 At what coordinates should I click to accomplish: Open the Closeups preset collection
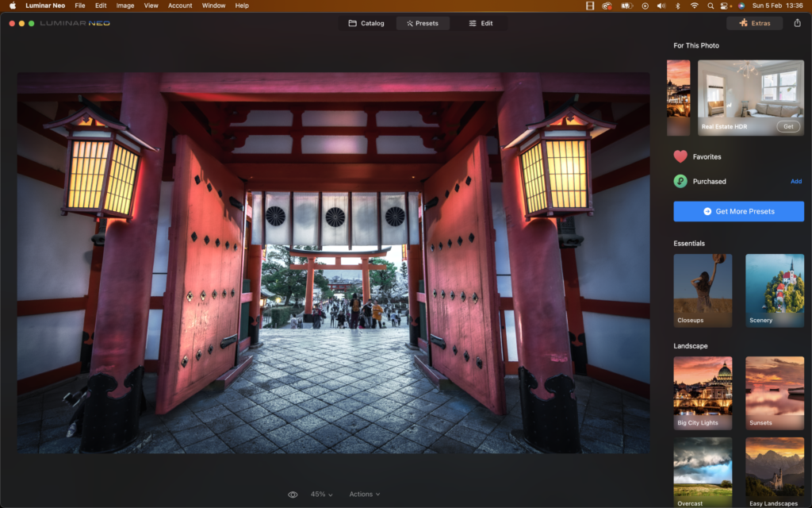[703, 291]
